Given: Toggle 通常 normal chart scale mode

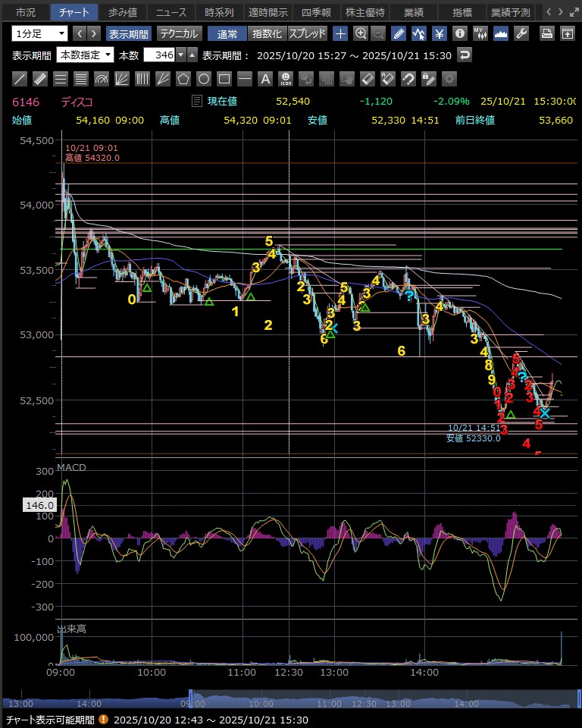Looking at the screenshot, I should pos(227,33).
